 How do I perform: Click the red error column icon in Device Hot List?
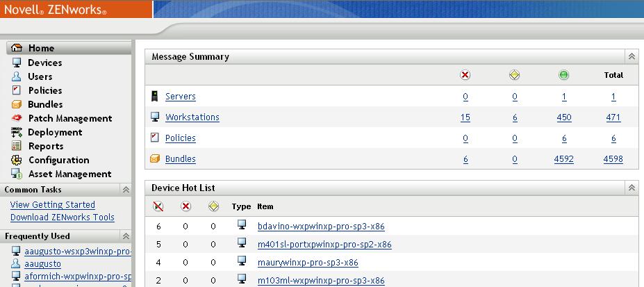(x=185, y=206)
